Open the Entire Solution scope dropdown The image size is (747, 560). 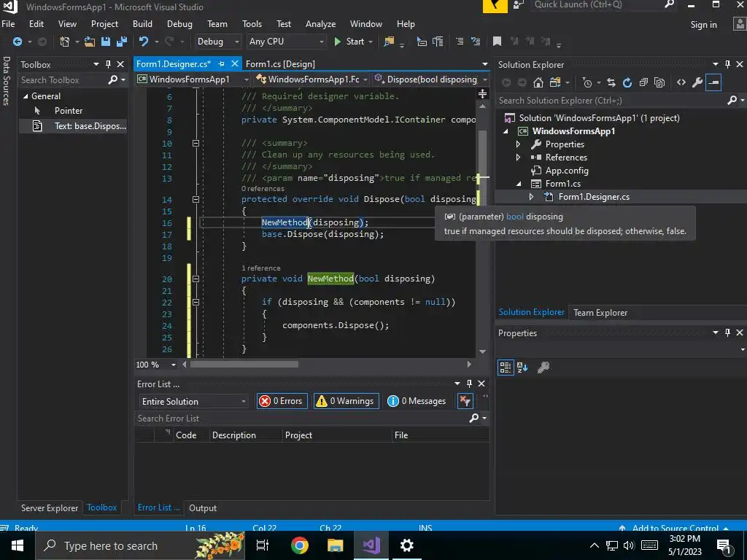click(193, 402)
